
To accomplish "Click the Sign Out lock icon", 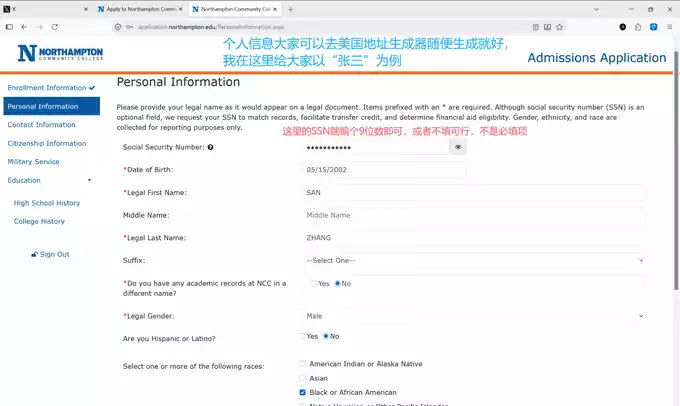I will click(x=34, y=254).
